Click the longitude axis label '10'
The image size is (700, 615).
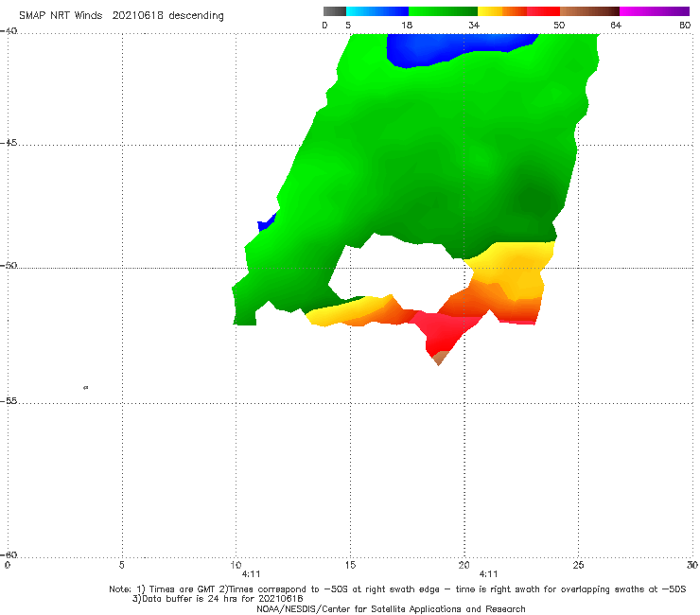tap(236, 565)
